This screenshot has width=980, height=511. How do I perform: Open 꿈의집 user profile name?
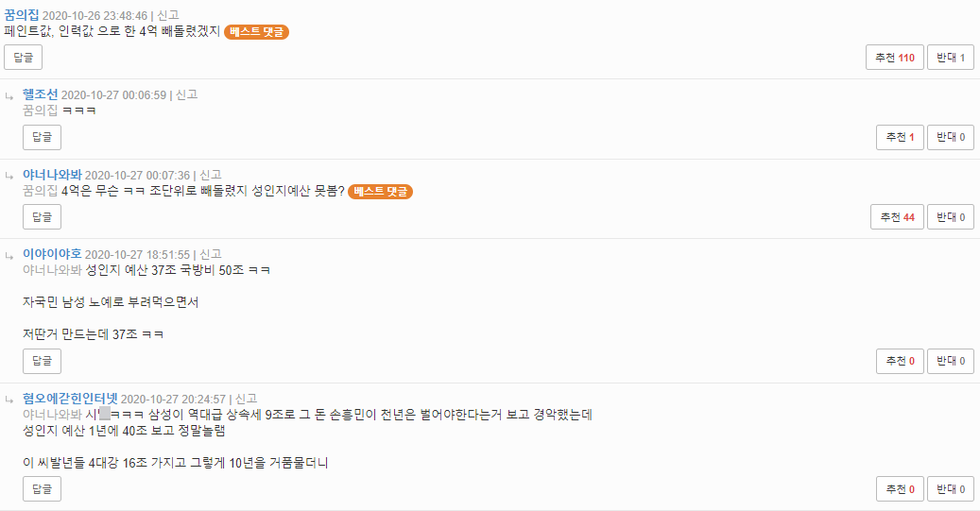pos(22,16)
